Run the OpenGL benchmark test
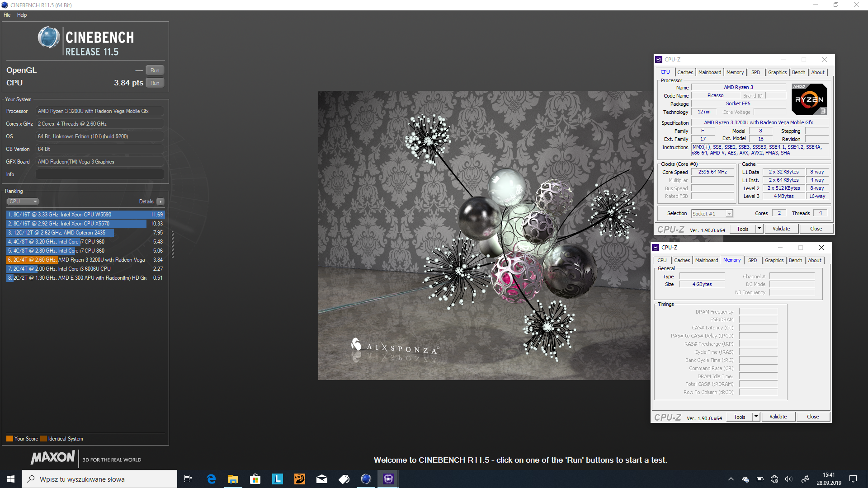The image size is (868, 488). [x=155, y=70]
